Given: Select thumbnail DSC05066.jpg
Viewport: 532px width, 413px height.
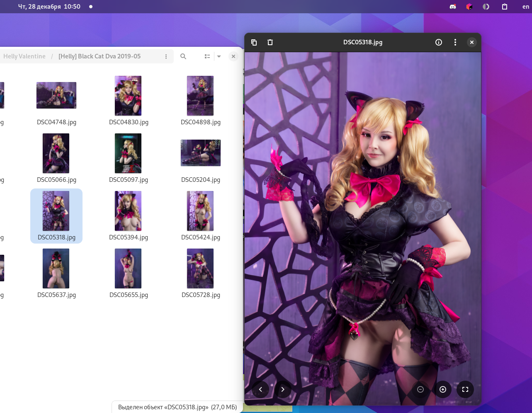Looking at the screenshot, I should point(56,153).
